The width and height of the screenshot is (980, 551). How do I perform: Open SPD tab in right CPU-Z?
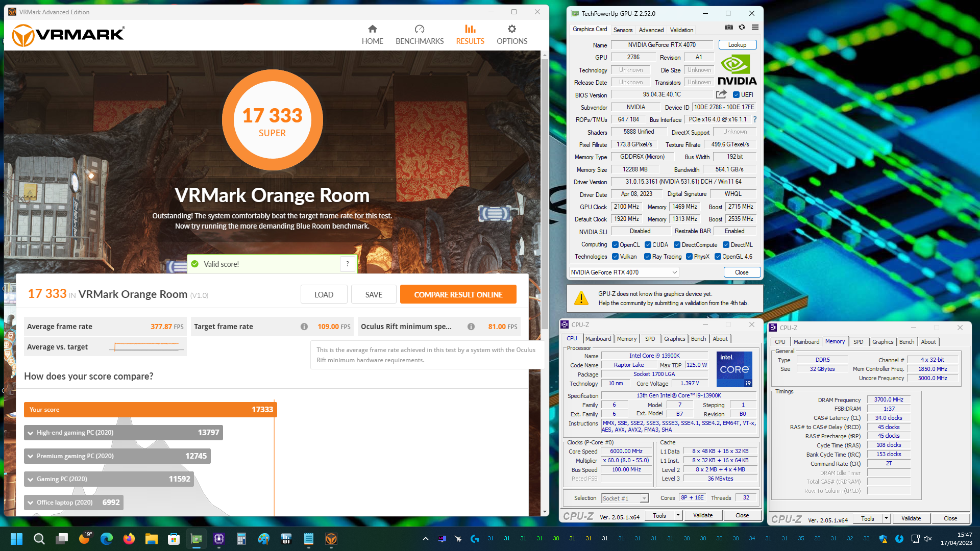[x=859, y=342]
